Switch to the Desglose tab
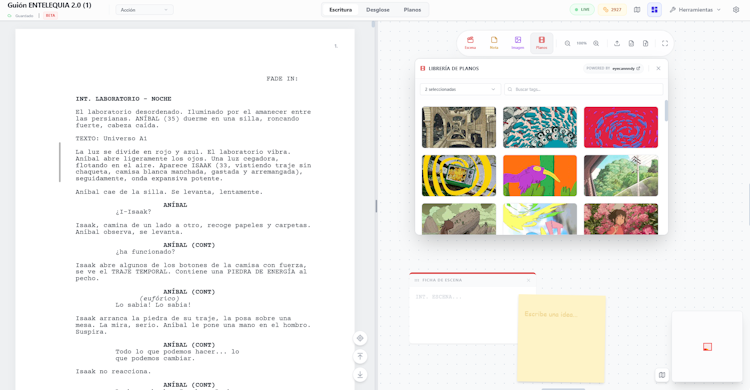This screenshot has height=390, width=750. pos(377,10)
